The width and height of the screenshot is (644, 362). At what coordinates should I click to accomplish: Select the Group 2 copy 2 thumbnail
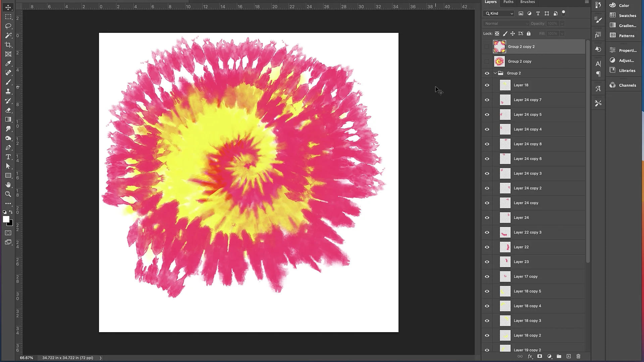point(499,47)
